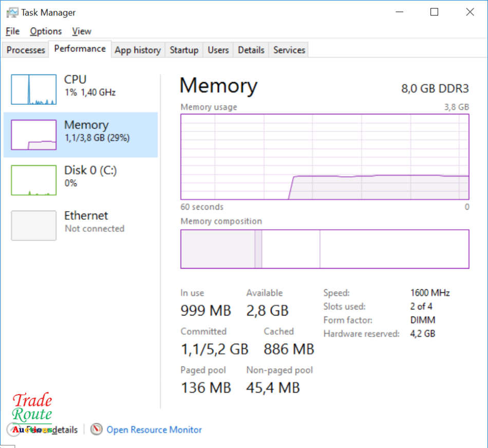Screen dimensions: 488x448
Task: Click the Ethernet empty graph thumbnail
Action: [x=34, y=225]
